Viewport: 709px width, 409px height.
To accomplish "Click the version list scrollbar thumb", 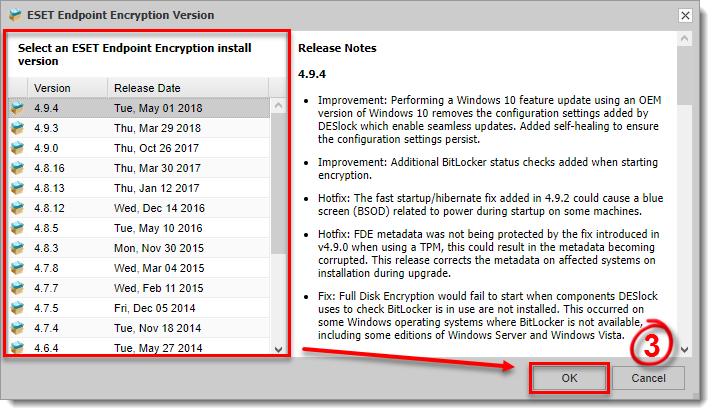I will [279, 183].
